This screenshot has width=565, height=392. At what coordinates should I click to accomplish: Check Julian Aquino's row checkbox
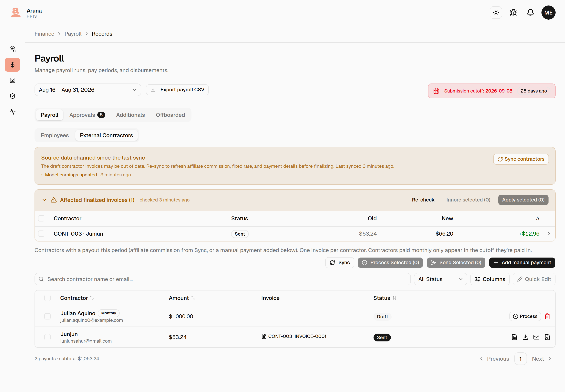47,316
